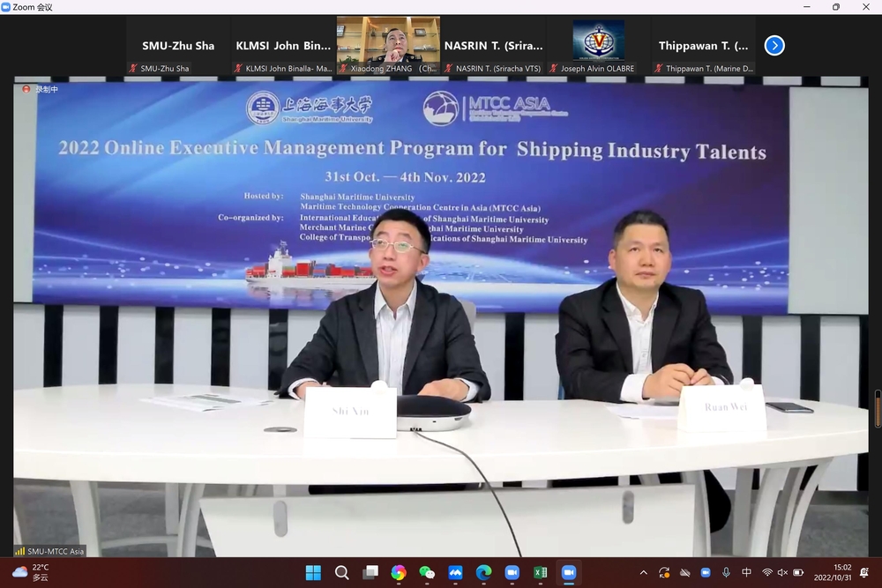Open Excel from the taskbar
Viewport: 882px width, 588px height.
click(540, 573)
